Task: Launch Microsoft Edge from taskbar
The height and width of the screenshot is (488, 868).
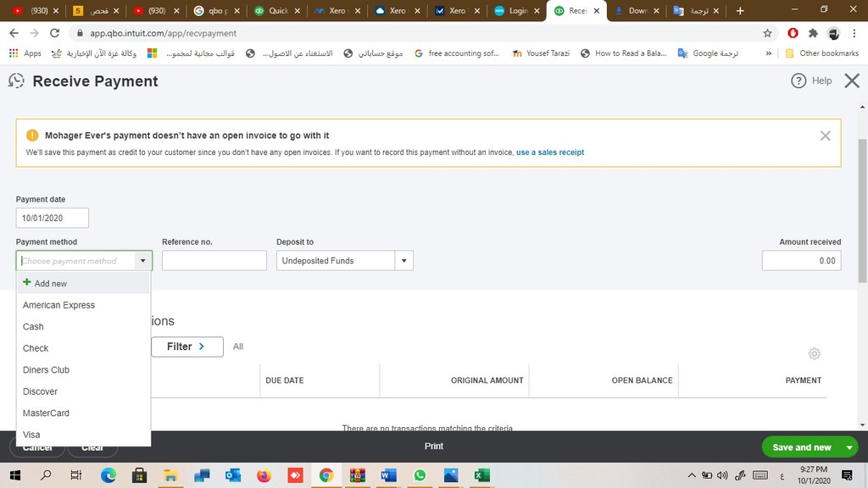Action: pyautogui.click(x=108, y=475)
